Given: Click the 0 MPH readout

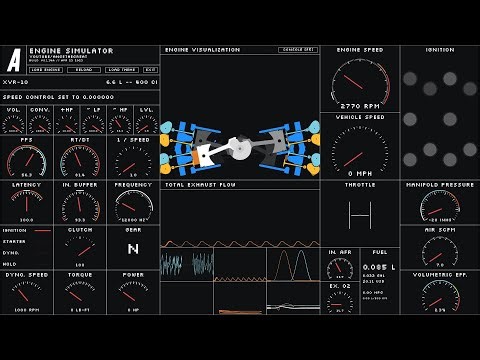Looking at the screenshot, I should 360,174.
